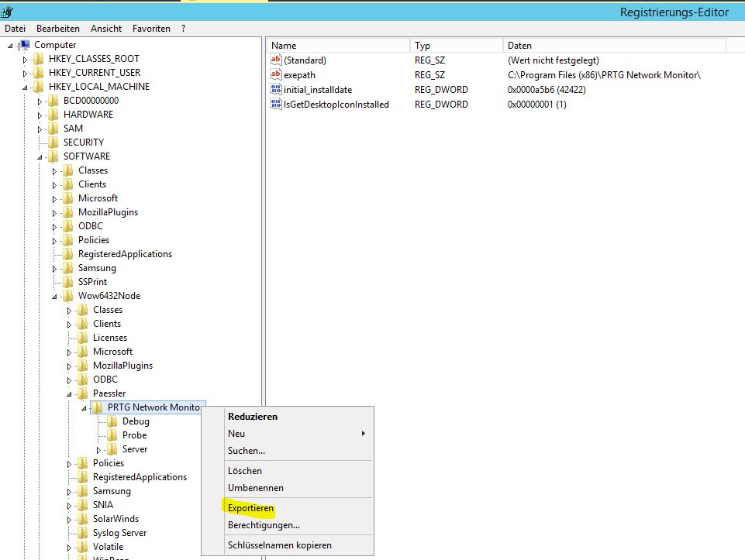
Task: Choose Umbenennen in the context menu
Action: (x=255, y=488)
